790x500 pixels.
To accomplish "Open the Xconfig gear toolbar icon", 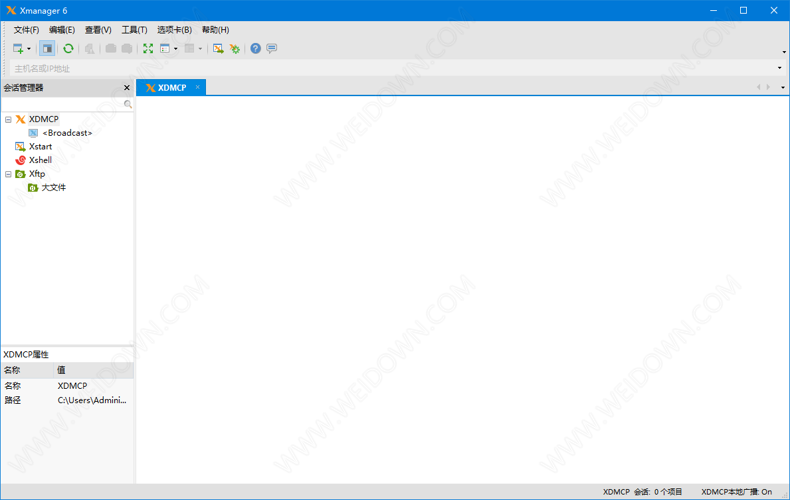I will pyautogui.click(x=234, y=48).
